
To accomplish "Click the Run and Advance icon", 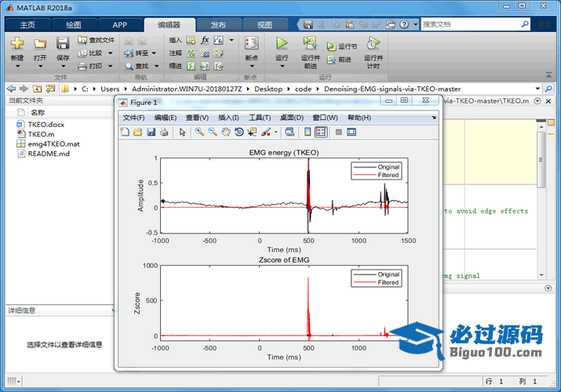I will 310,44.
